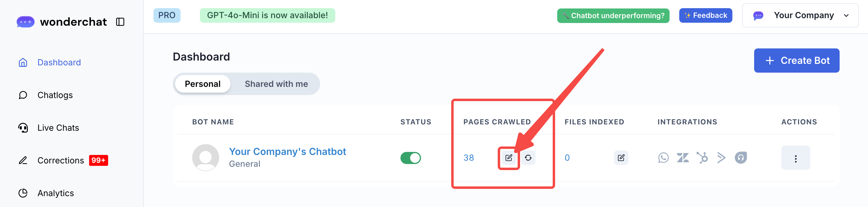
Task: Open Your Company's Chatbot link
Action: (287, 152)
